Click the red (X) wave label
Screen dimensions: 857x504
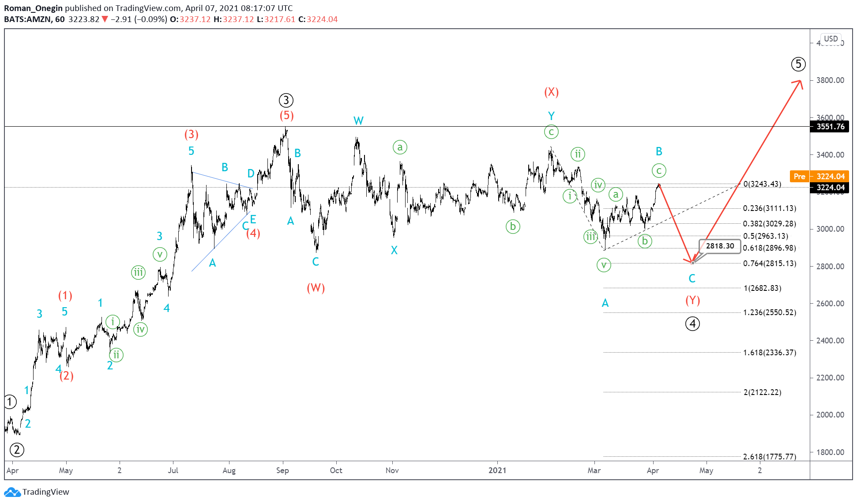click(551, 92)
